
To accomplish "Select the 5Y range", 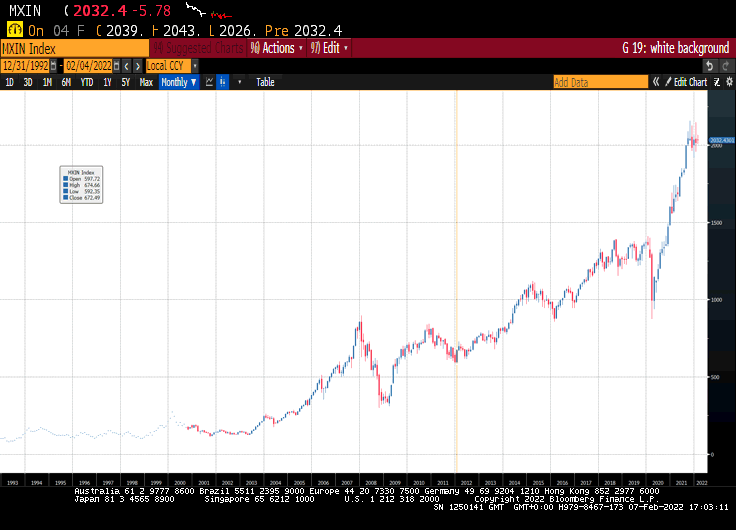I will 125,82.
